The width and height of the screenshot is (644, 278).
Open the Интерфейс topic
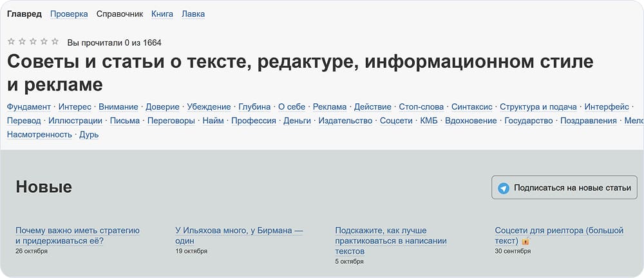pyautogui.click(x=606, y=107)
